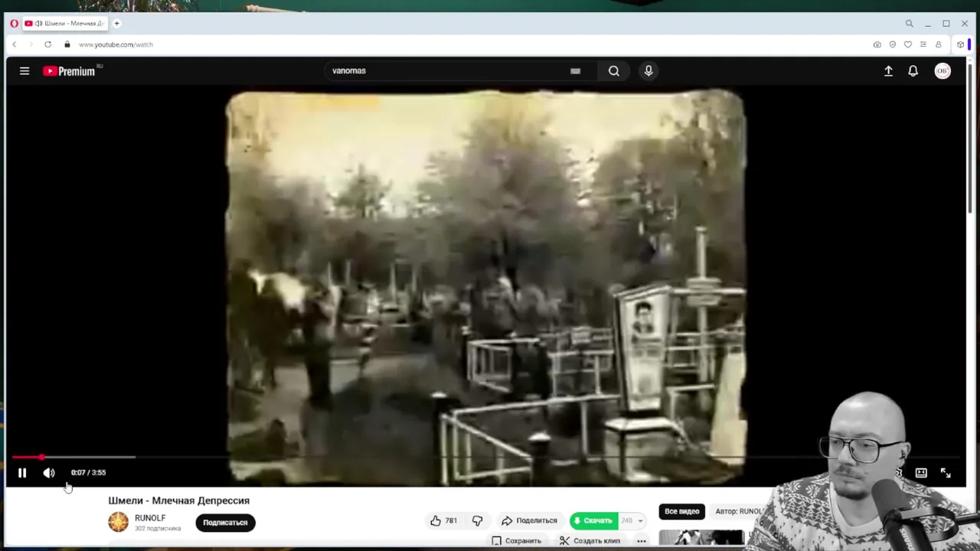
Task: Open the RUNOLF channel name link
Action: click(150, 517)
